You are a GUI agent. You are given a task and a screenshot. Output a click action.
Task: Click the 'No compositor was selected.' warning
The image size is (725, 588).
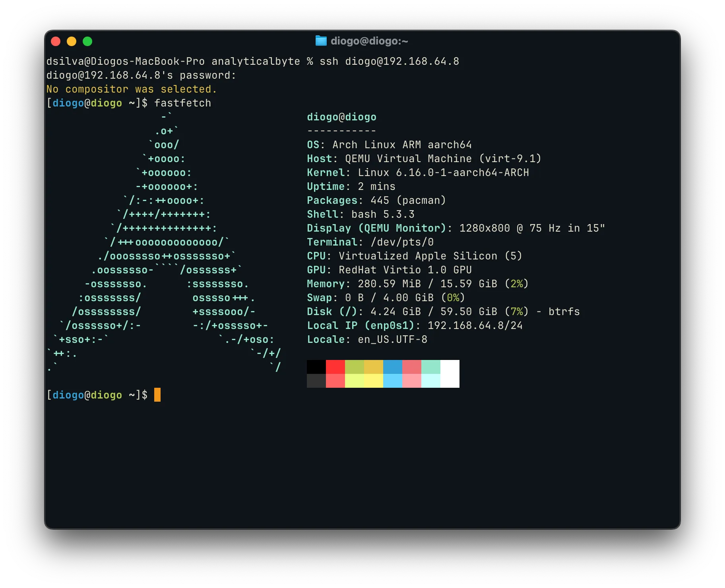point(132,89)
